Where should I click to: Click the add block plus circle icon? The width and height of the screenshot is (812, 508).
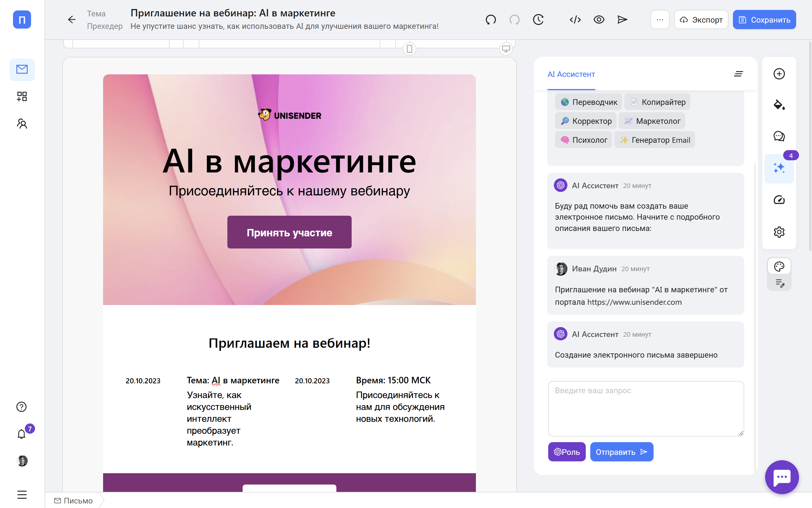pyautogui.click(x=779, y=74)
